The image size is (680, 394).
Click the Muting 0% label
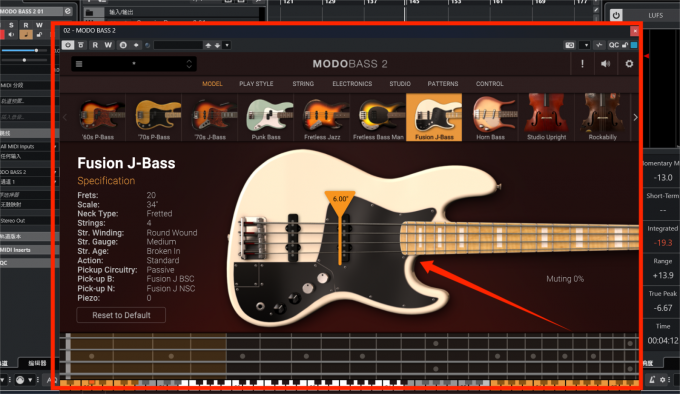pyautogui.click(x=565, y=279)
